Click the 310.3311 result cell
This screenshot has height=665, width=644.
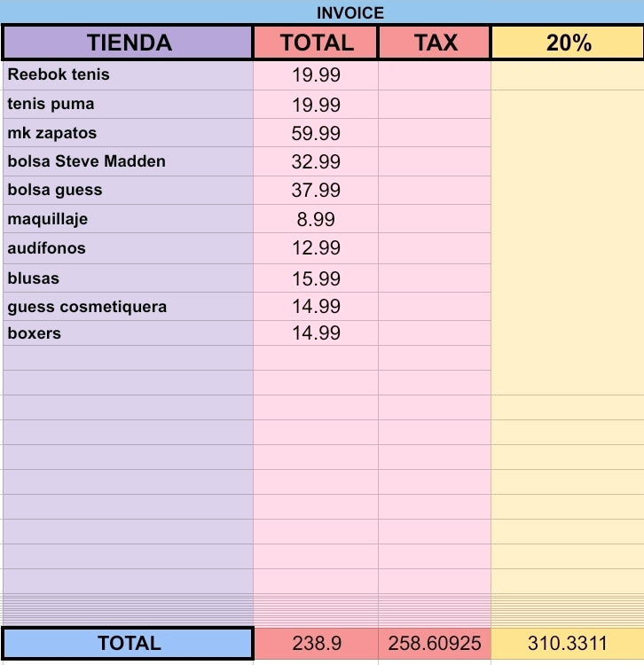[x=568, y=644]
